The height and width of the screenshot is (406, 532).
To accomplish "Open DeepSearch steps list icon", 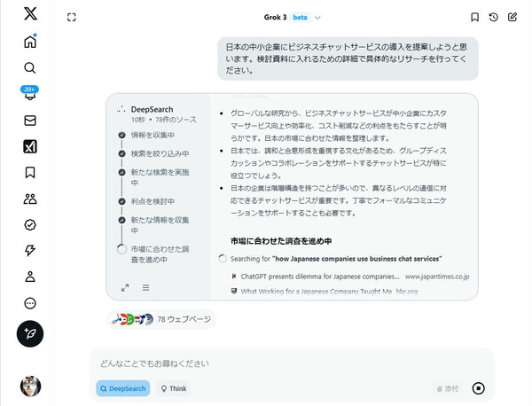I will 146,287.
